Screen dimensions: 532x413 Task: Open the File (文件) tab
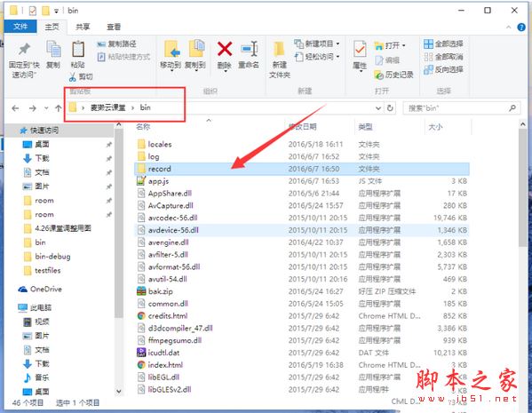pos(20,27)
